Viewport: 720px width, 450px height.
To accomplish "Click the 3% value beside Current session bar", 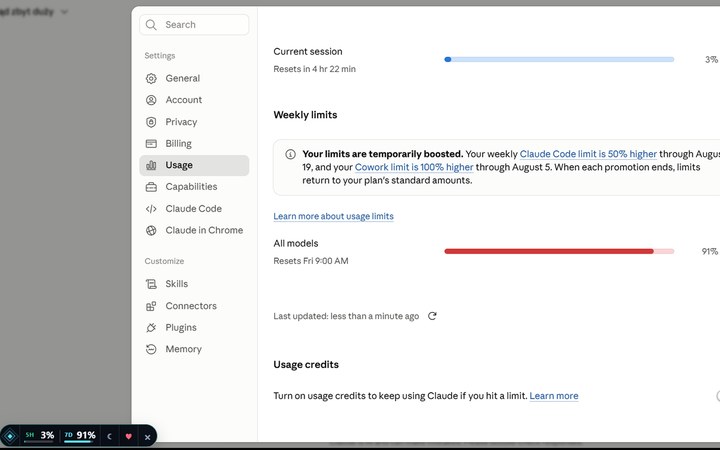I will (x=711, y=59).
